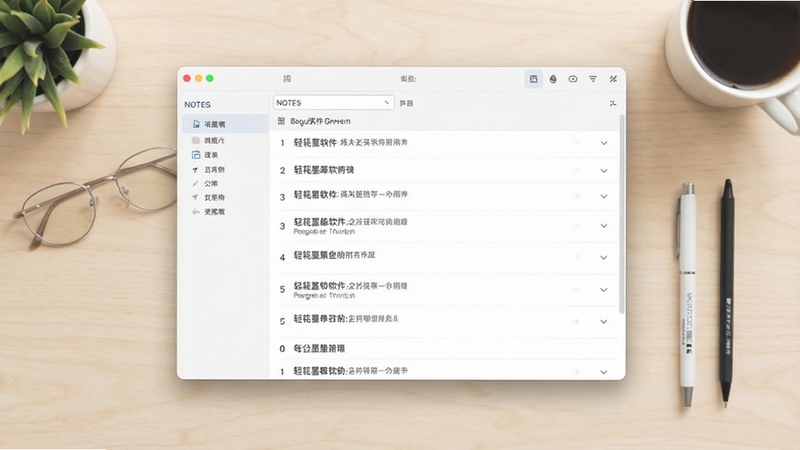Click the crossed tools icon in toolbar
Image resolution: width=800 pixels, height=450 pixels.
point(613,79)
